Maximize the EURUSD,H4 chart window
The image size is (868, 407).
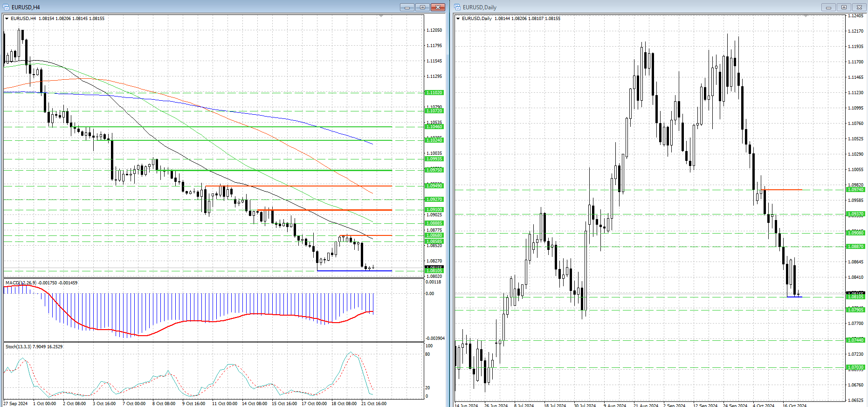pyautogui.click(x=422, y=7)
